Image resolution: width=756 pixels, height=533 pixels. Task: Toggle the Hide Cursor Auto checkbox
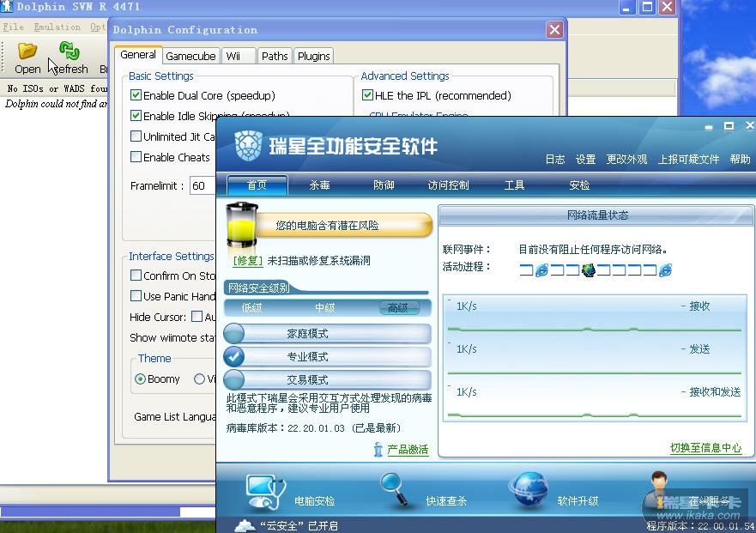click(x=197, y=317)
